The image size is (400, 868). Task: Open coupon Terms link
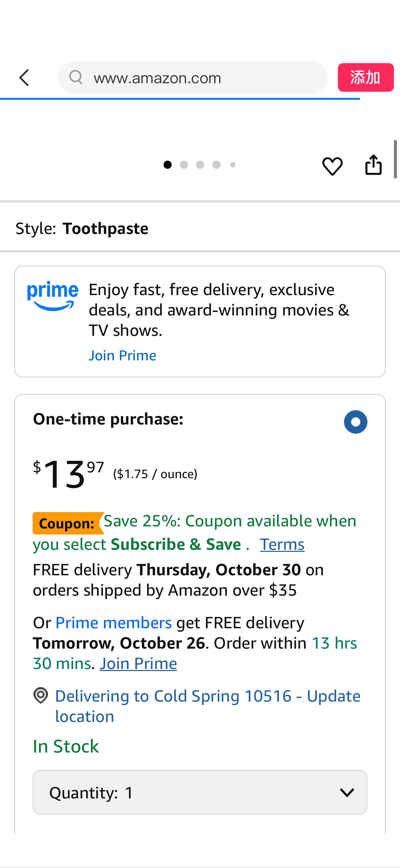282,544
